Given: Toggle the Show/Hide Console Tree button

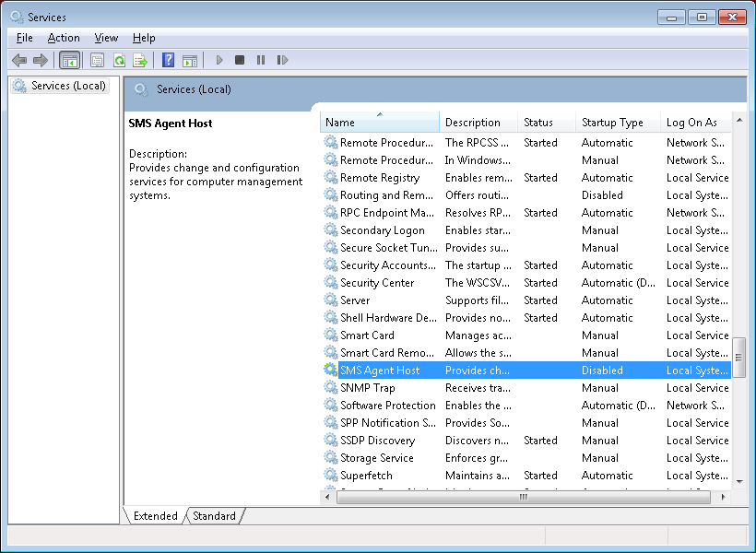Looking at the screenshot, I should [x=69, y=60].
